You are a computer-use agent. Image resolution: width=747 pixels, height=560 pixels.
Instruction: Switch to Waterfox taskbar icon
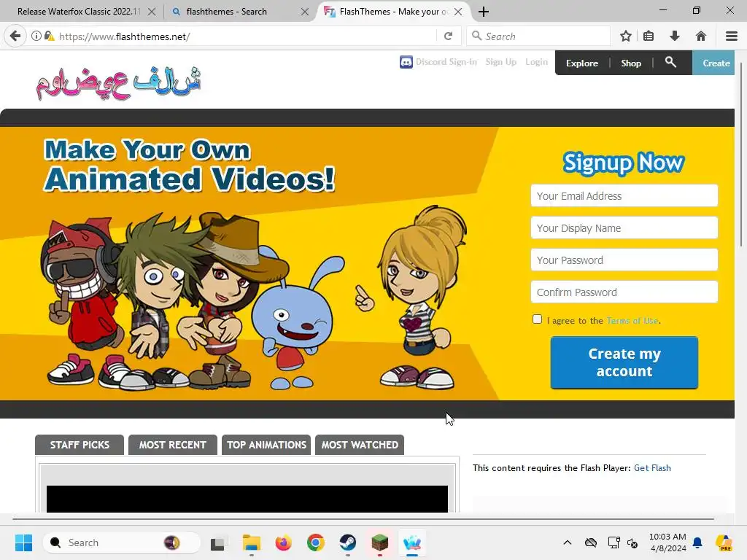(x=412, y=542)
